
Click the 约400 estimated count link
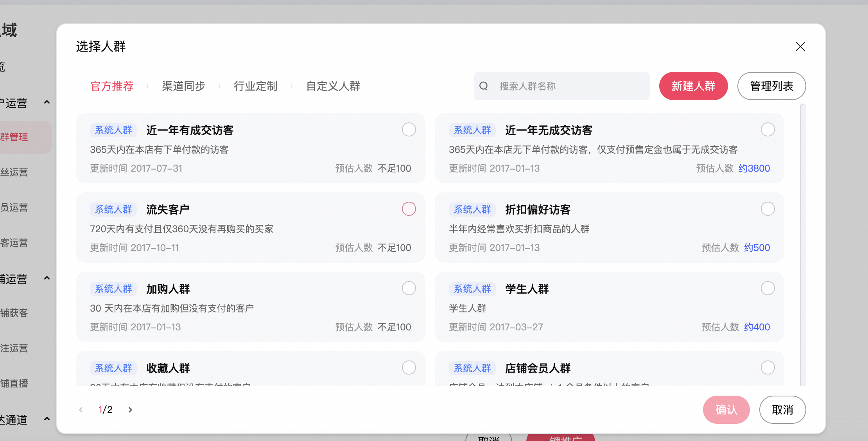[757, 327]
